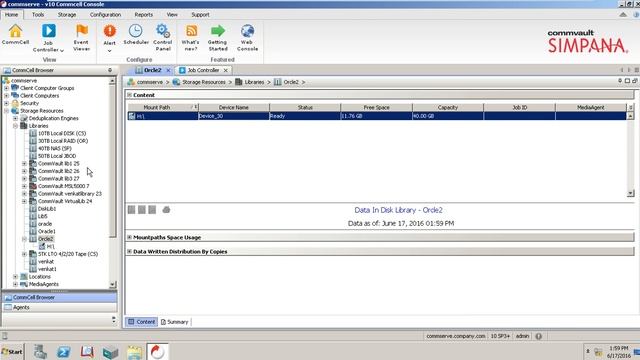Open the Job Controller ribbon icon
640x360 pixels.
coord(49,31)
